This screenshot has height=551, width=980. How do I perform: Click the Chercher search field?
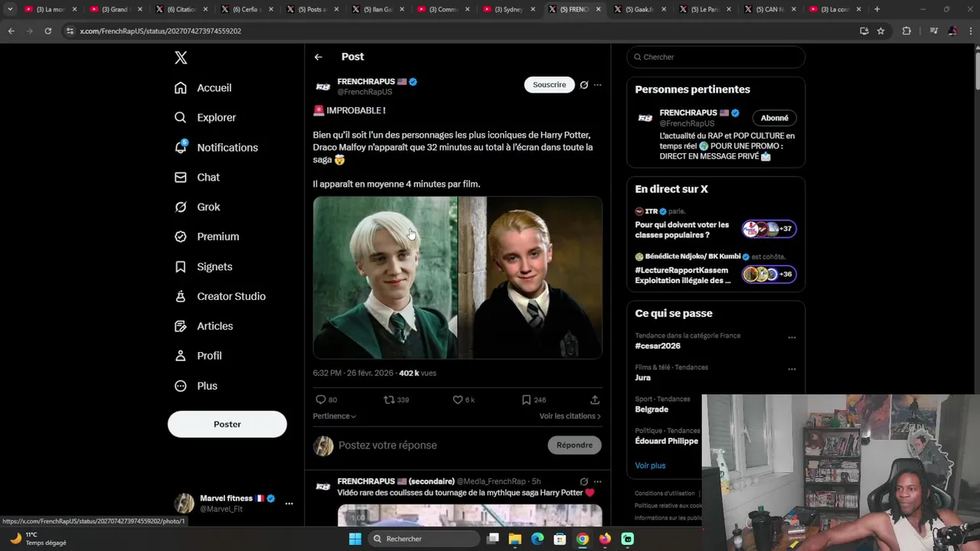716,57
